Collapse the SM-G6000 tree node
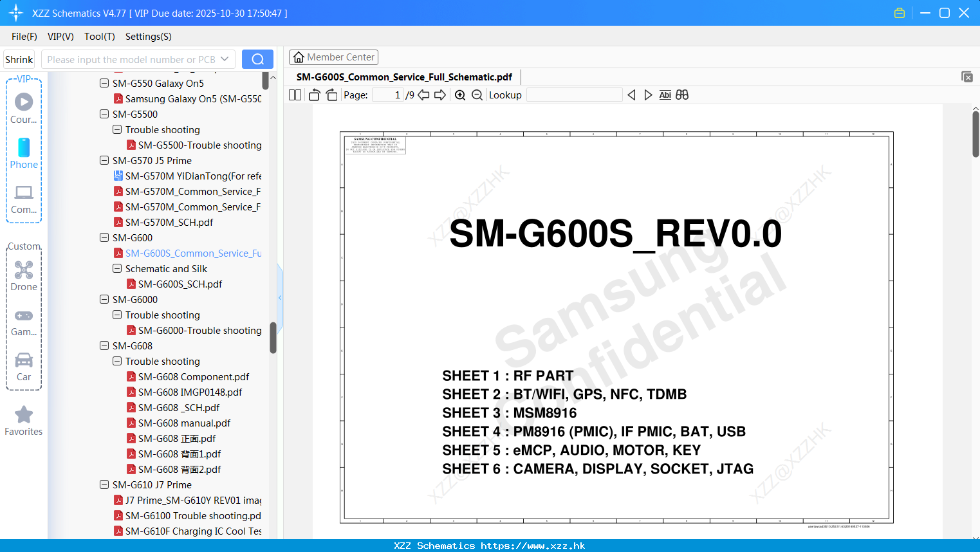 (x=104, y=299)
